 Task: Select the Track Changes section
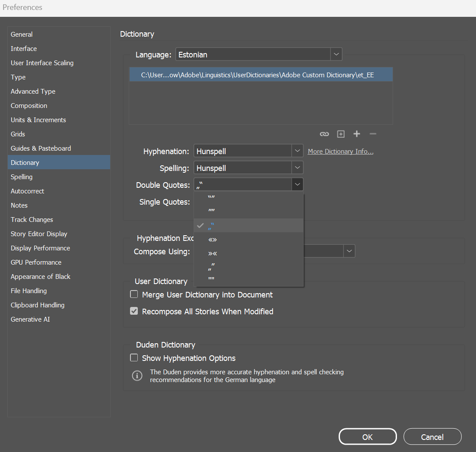click(59, 220)
